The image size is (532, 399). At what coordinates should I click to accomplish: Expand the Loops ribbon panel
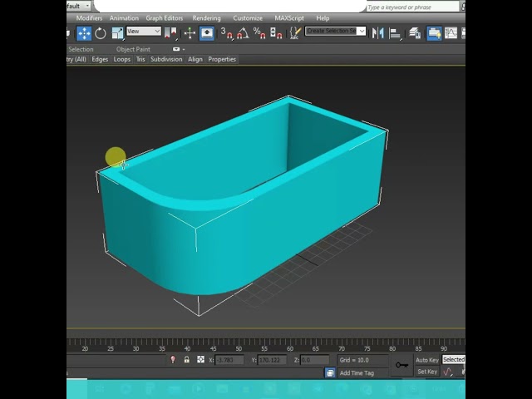click(122, 59)
